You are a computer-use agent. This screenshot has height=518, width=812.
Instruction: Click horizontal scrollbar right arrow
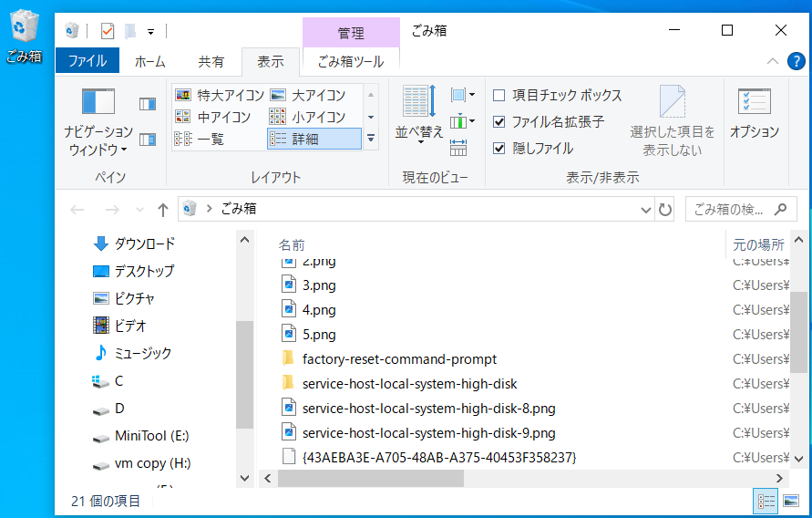[779, 478]
